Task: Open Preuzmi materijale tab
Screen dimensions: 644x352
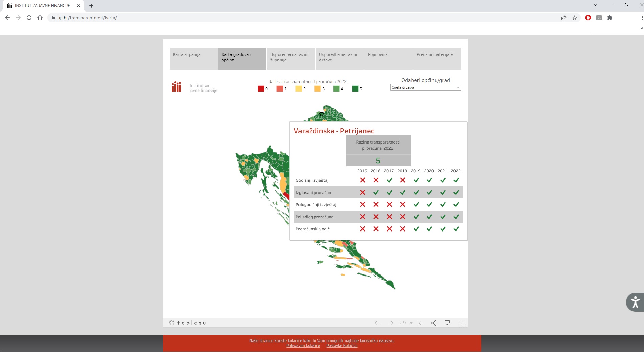Action: [x=437, y=59]
